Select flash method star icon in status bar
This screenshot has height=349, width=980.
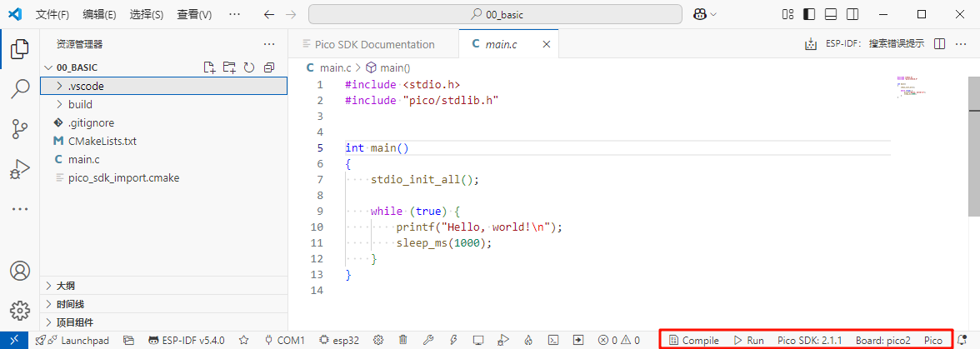pyautogui.click(x=243, y=341)
